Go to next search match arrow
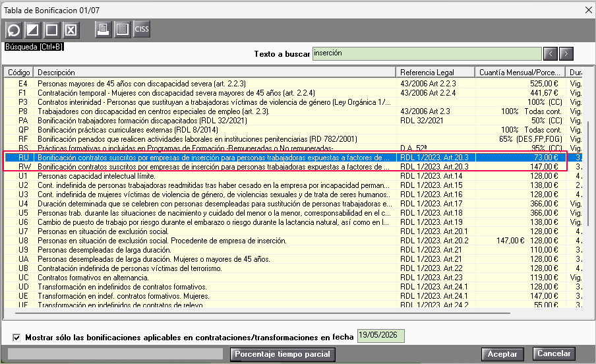Image resolution: width=596 pixels, height=364 pixels. click(x=566, y=54)
